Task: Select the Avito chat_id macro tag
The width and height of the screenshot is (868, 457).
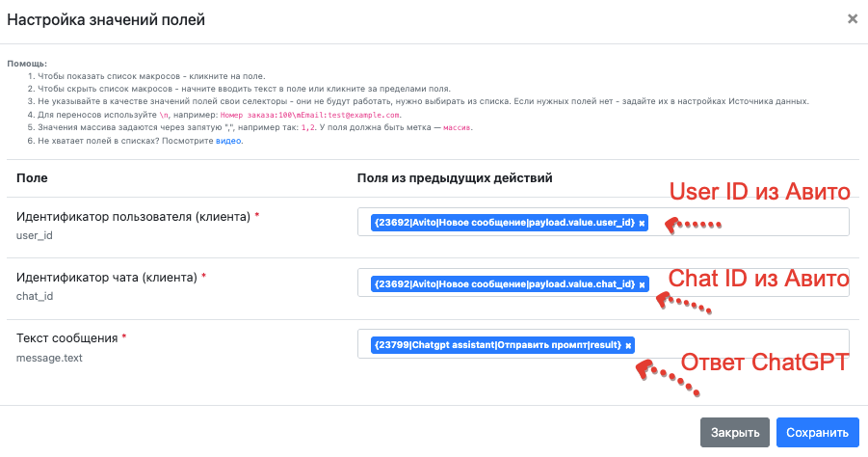Action: [504, 284]
